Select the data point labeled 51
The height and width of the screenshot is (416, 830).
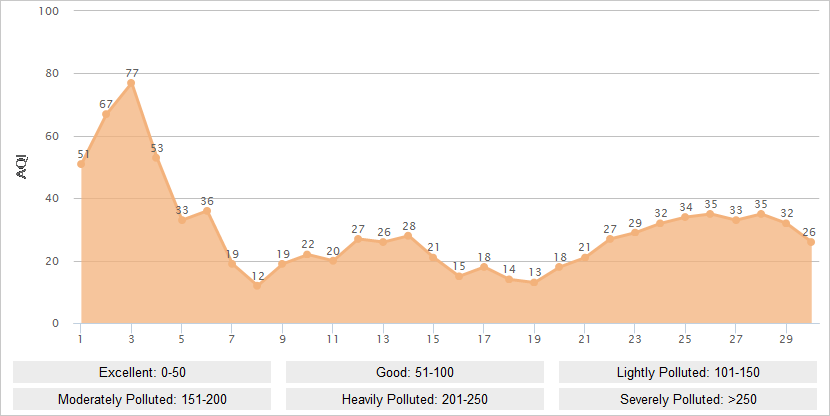(81, 164)
